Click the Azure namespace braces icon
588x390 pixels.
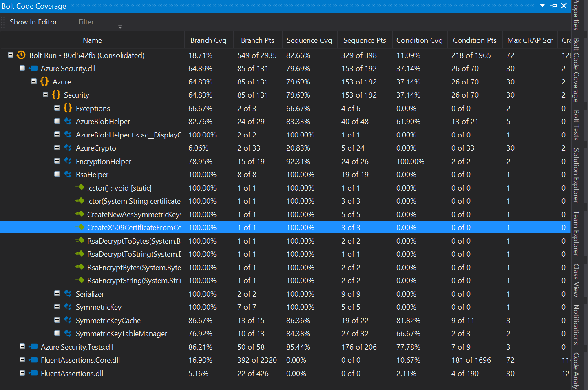coord(44,82)
